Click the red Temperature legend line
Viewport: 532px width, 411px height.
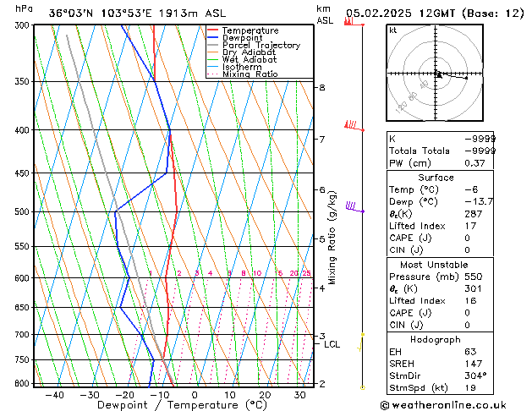pyautogui.click(x=212, y=30)
